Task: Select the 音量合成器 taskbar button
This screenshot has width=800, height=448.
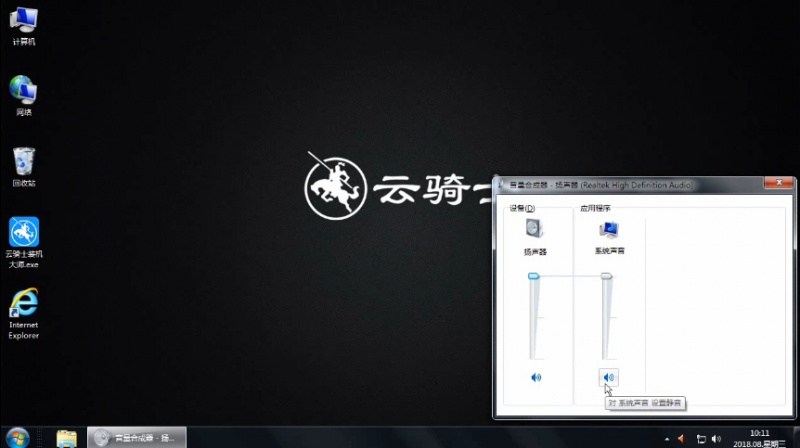Action: pos(137,438)
